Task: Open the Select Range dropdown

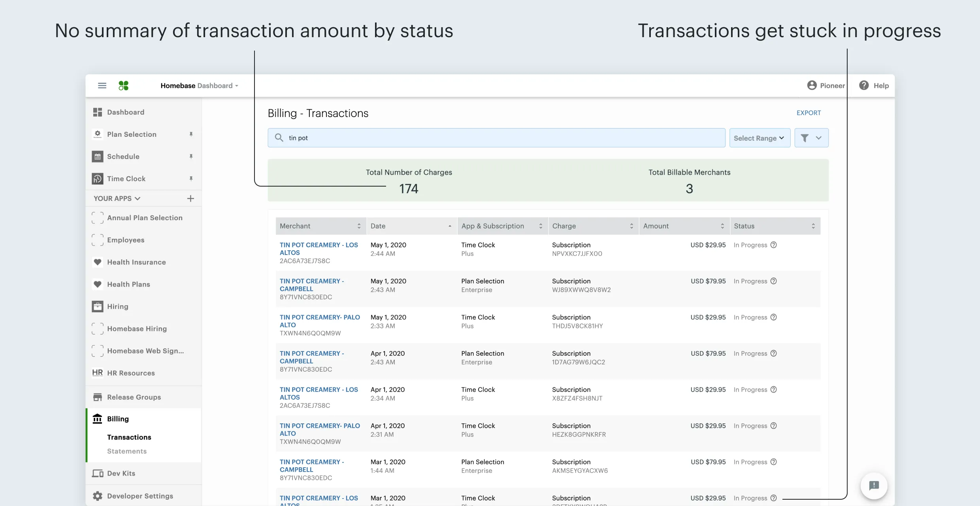Action: click(759, 138)
